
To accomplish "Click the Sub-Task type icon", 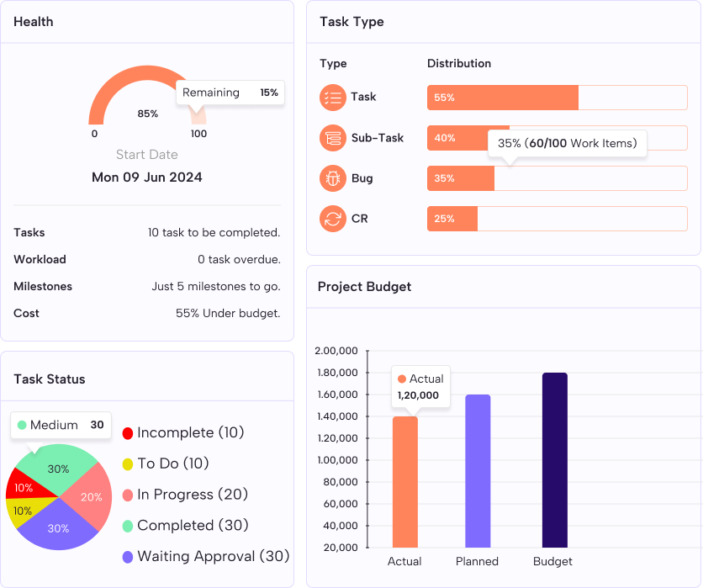I will (333, 138).
